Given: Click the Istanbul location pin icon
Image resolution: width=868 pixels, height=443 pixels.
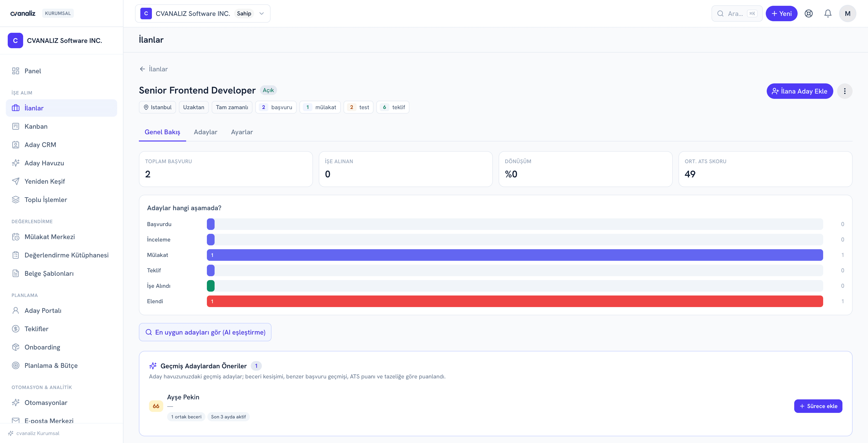Looking at the screenshot, I should point(146,107).
